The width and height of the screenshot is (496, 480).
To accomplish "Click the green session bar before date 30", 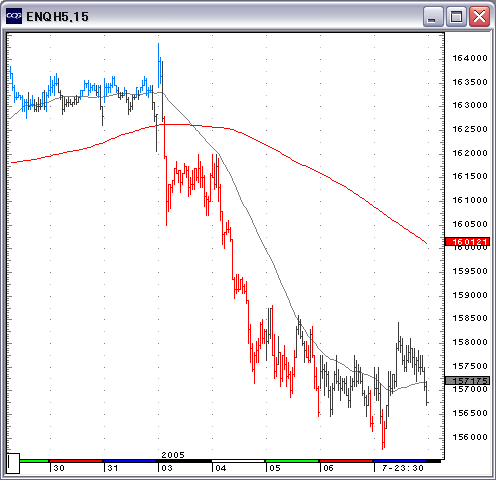I will pos(34,461).
